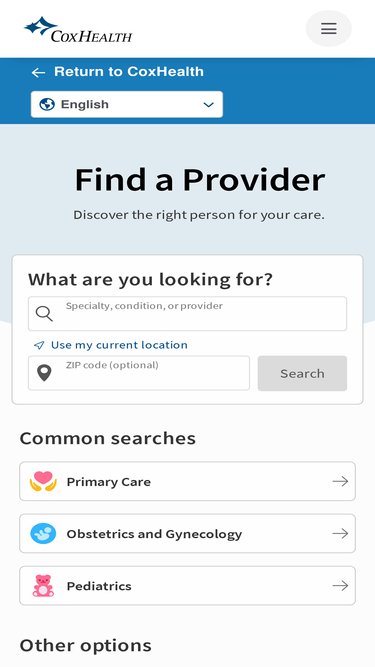
Task: Click the Pediatrics teddy bear icon
Action: point(43,586)
